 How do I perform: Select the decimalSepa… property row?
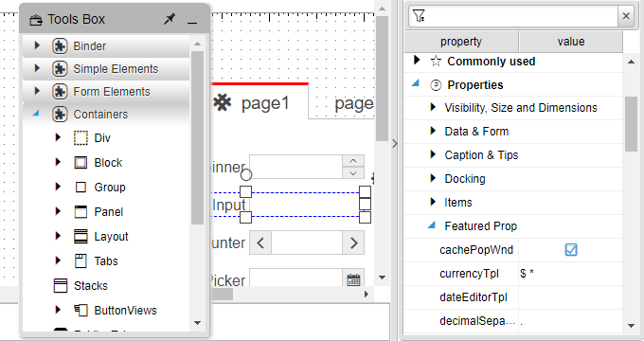click(x=513, y=321)
